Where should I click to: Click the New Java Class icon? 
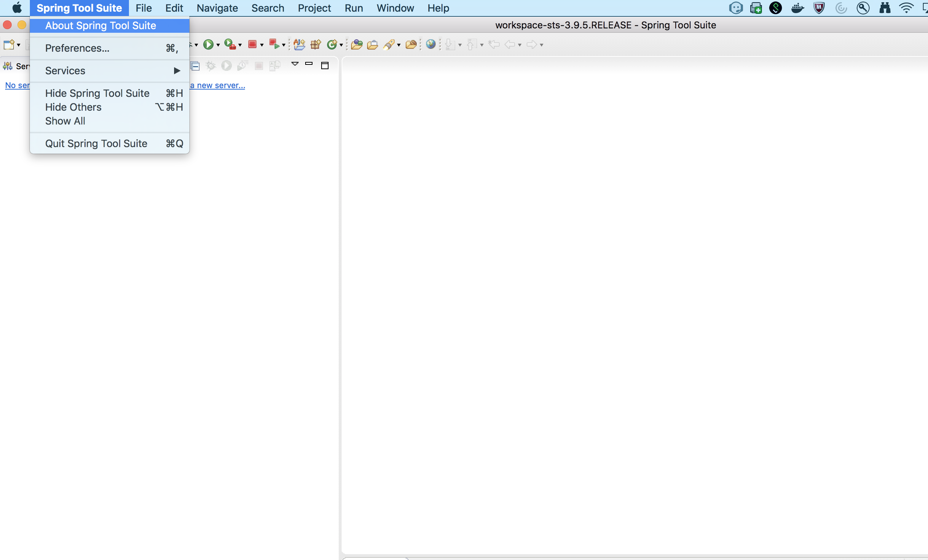coord(331,45)
